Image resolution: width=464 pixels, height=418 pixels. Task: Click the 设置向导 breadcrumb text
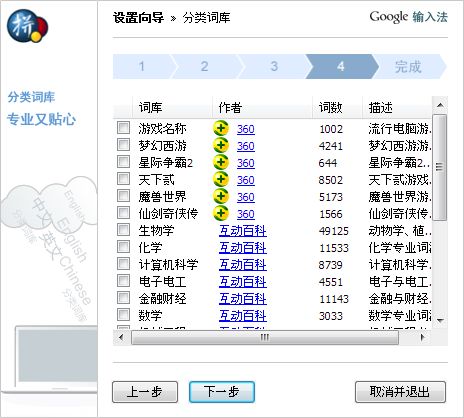point(138,18)
